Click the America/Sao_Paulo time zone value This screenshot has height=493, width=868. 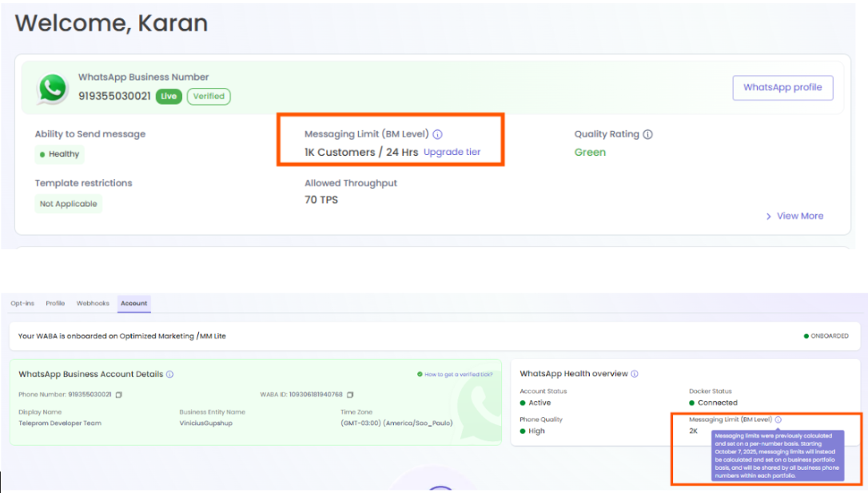click(x=396, y=423)
